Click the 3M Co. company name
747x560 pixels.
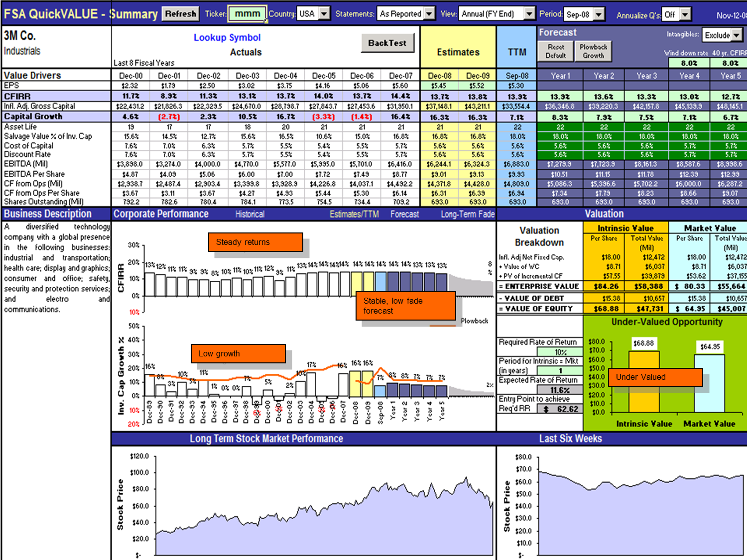click(20, 36)
